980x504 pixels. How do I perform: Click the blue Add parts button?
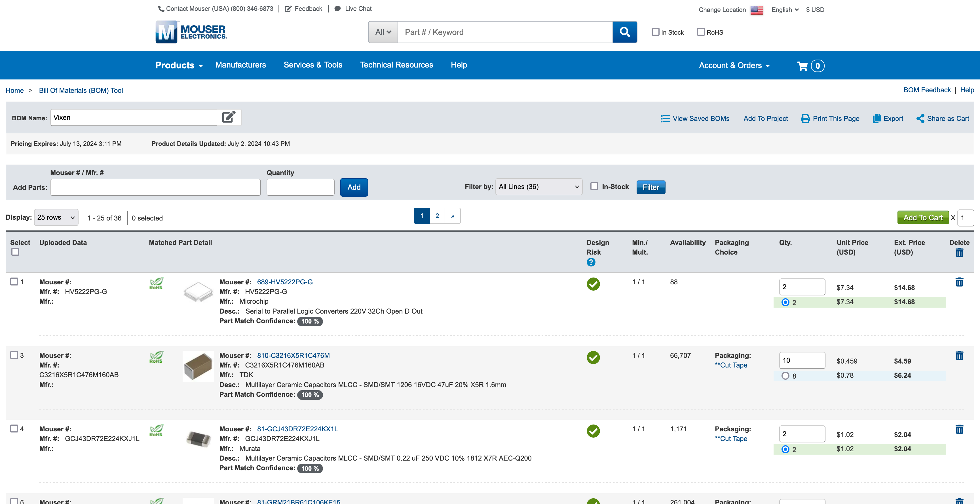(x=354, y=187)
